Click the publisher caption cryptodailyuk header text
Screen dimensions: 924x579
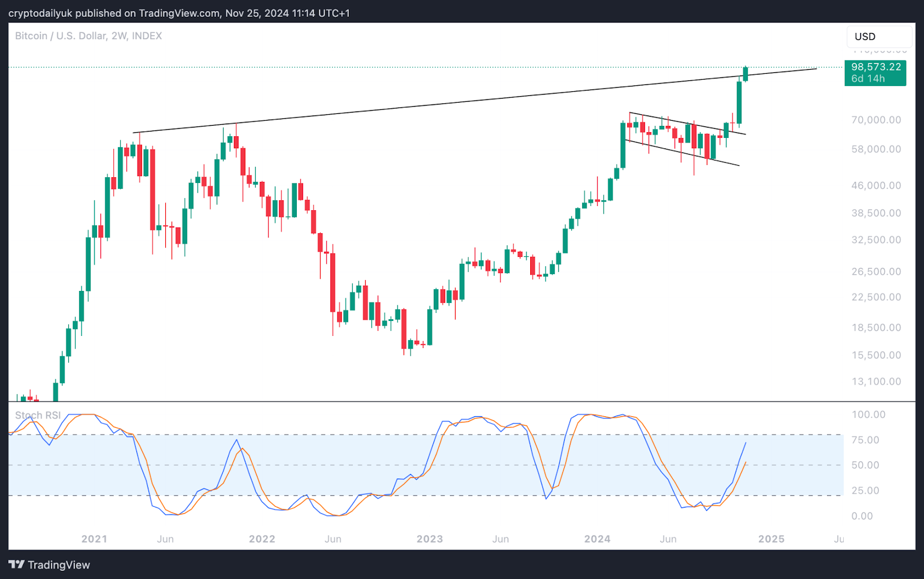pos(179,13)
